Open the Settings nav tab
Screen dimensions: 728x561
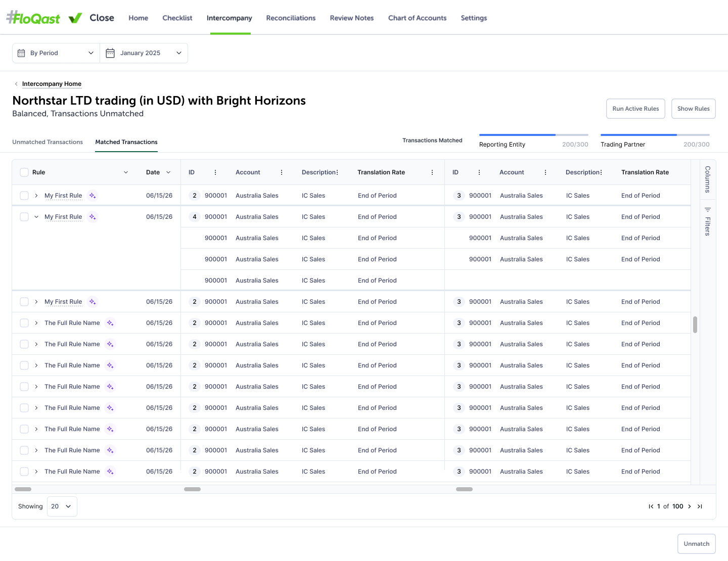pos(474,18)
